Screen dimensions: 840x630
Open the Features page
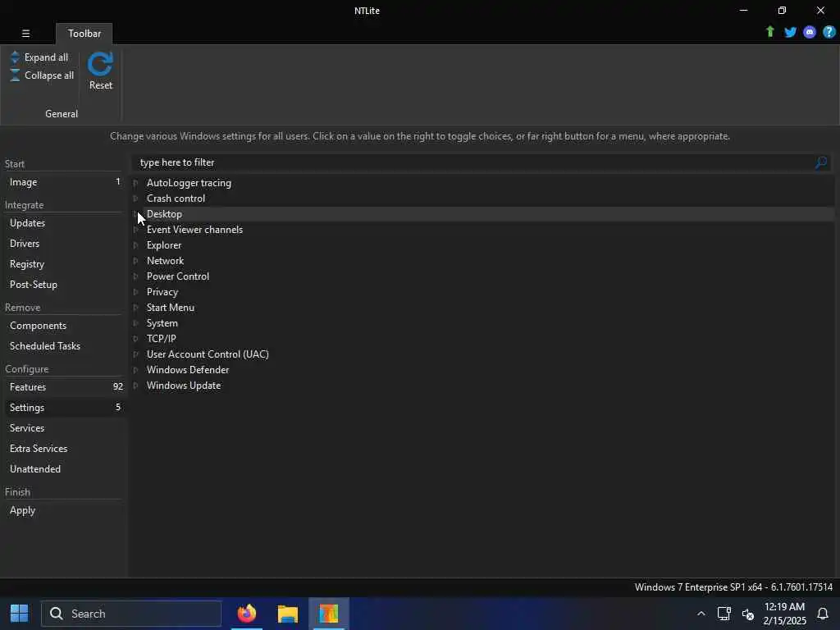[x=64, y=387]
